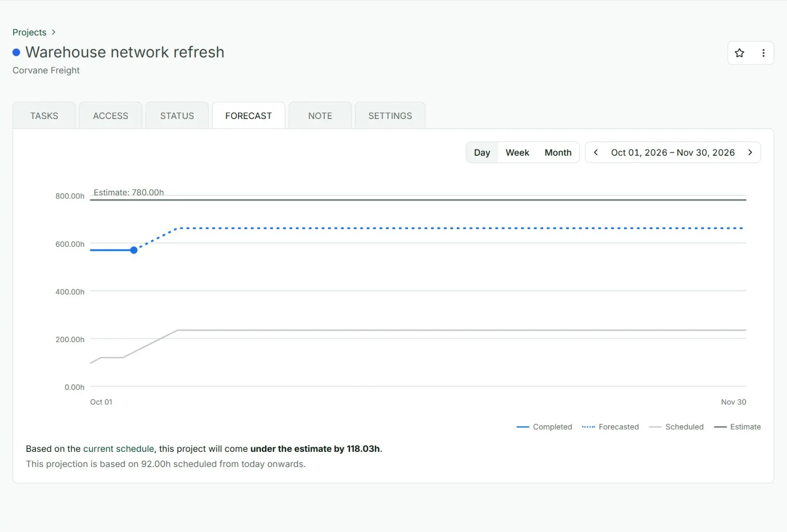Open the SETTINGS tab
787x532 pixels.
click(x=390, y=116)
